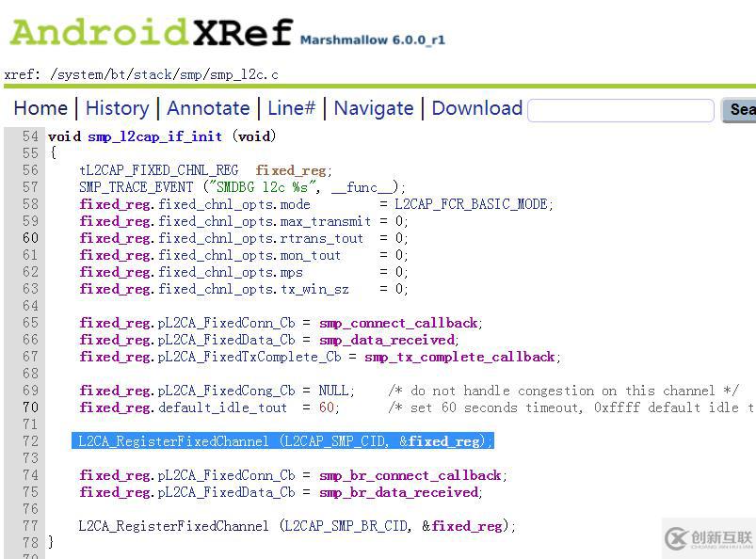
Task: Click the smp_l2cap_if_init function name
Action: (x=154, y=136)
